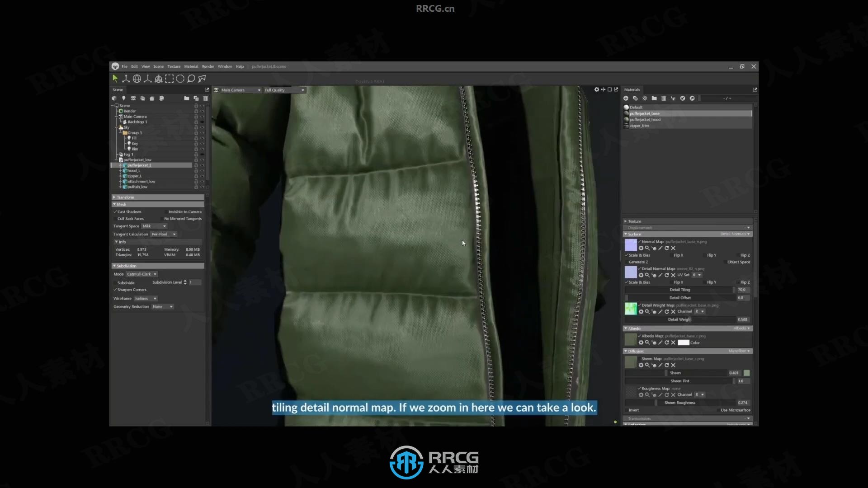This screenshot has height=488, width=868.
Task: Open Tangent Space Mikk dropdown
Action: coord(154,226)
